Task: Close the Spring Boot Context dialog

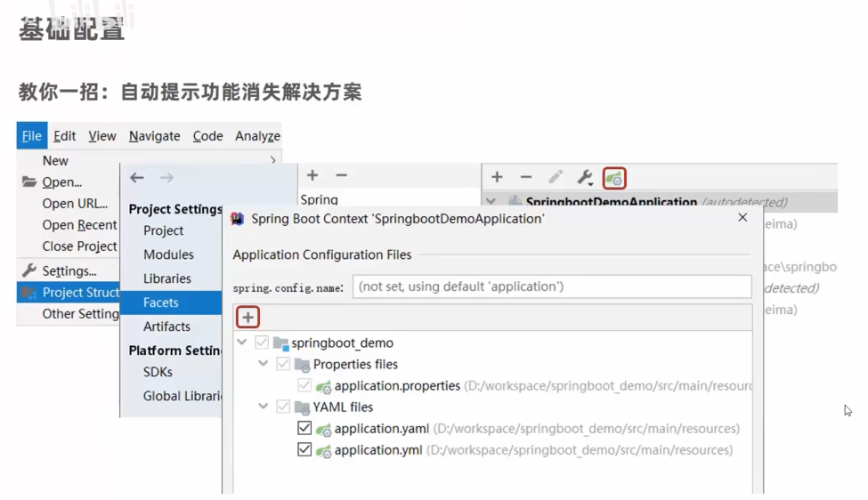Action: coord(742,218)
